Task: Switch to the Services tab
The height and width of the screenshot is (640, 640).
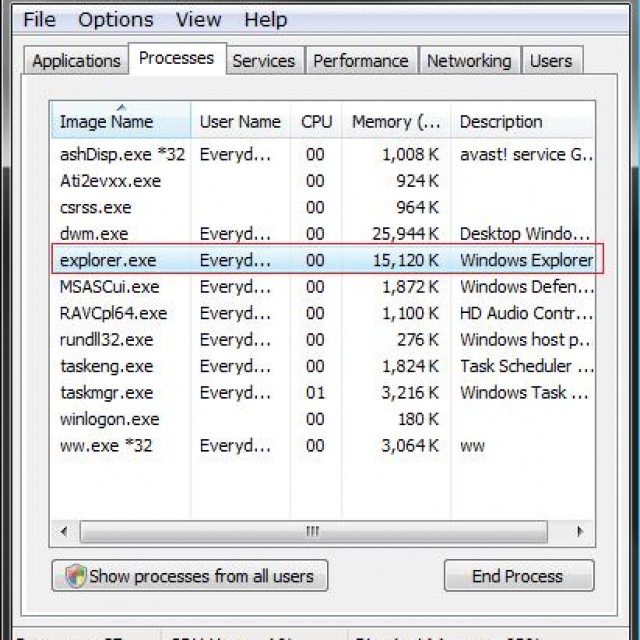Action: 264,61
